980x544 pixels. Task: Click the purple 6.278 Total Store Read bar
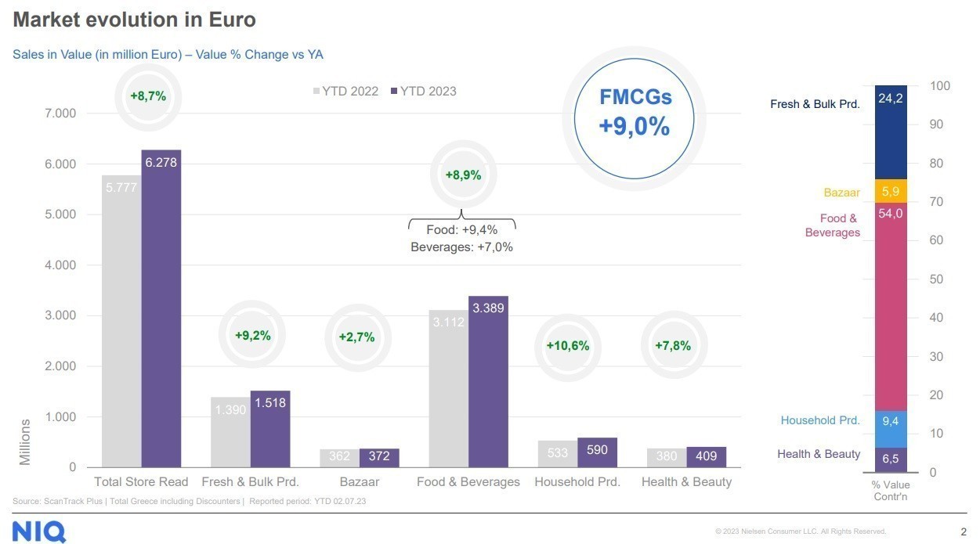[x=161, y=313]
